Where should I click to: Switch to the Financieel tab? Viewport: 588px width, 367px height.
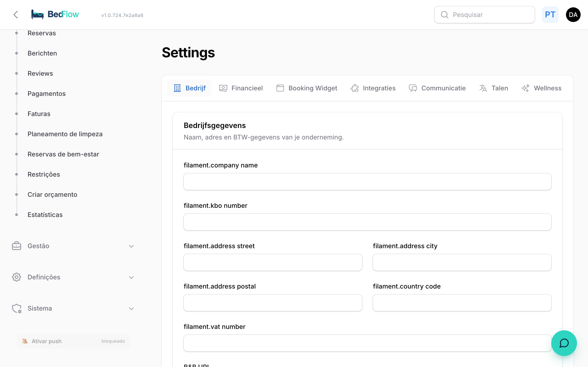pyautogui.click(x=241, y=88)
